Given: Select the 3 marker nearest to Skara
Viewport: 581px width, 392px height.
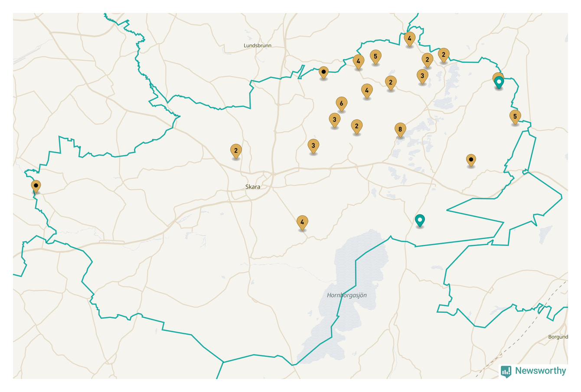Looking at the screenshot, I should coord(313,146).
